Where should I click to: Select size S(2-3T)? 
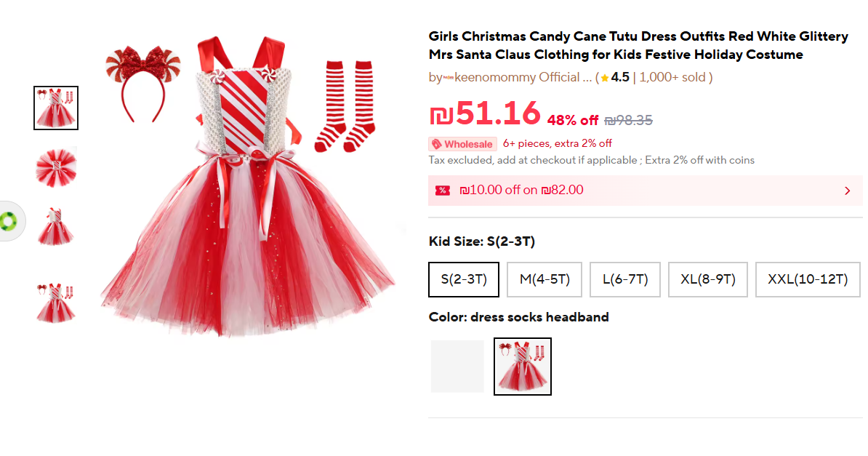[464, 279]
